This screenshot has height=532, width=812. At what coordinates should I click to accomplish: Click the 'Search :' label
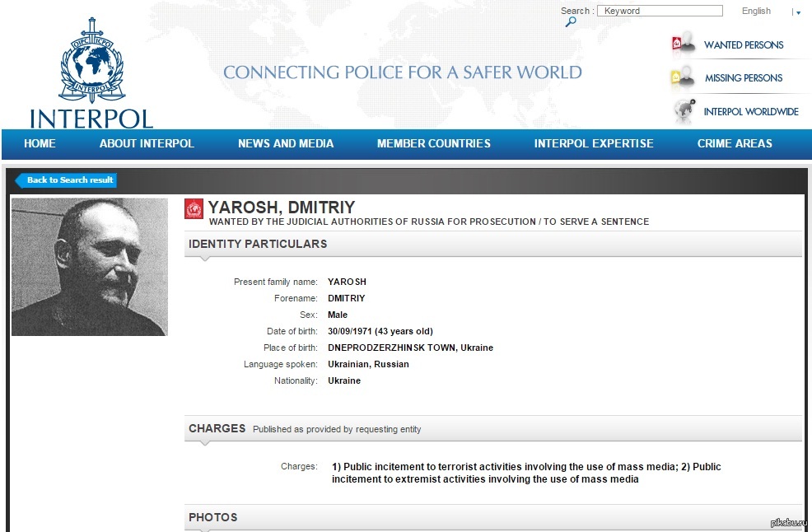(x=577, y=11)
